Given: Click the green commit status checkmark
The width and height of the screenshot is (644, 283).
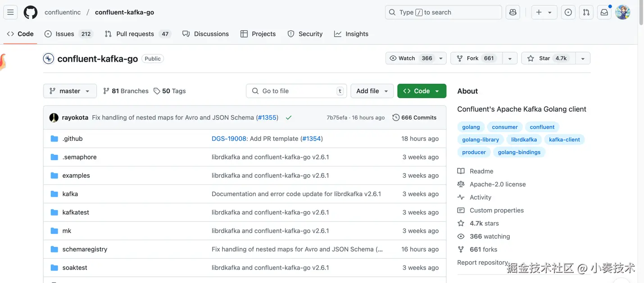Looking at the screenshot, I should 289,117.
